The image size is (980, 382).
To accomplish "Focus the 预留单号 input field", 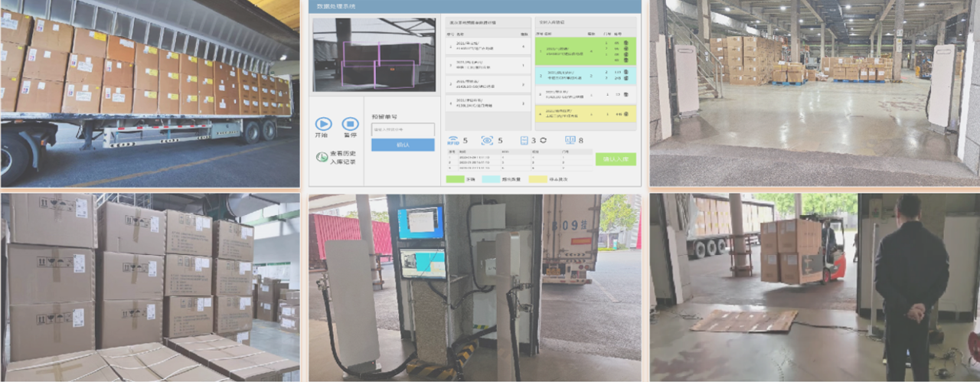I will [403, 129].
